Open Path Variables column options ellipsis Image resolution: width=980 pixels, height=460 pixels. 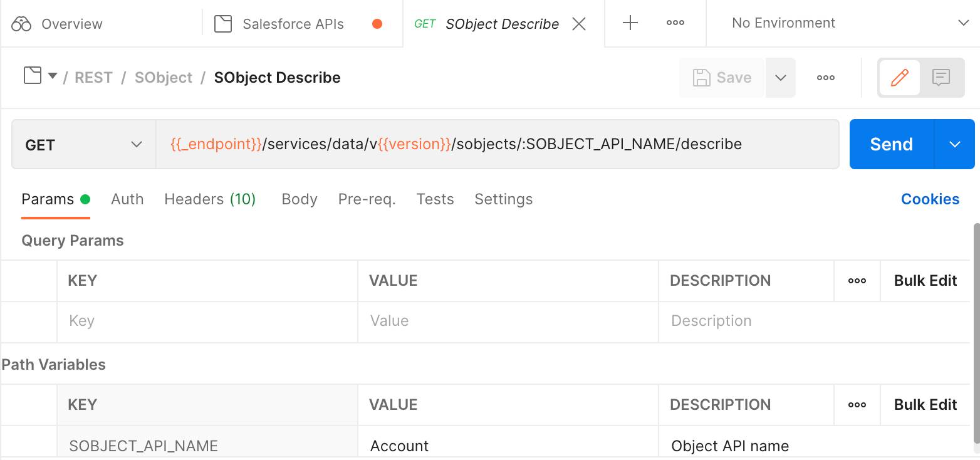pyautogui.click(x=857, y=405)
